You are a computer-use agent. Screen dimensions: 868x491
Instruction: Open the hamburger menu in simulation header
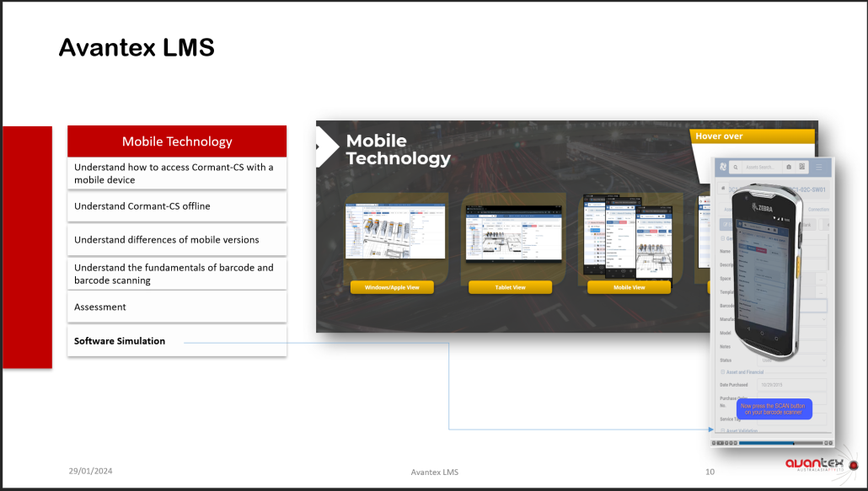pos(819,167)
